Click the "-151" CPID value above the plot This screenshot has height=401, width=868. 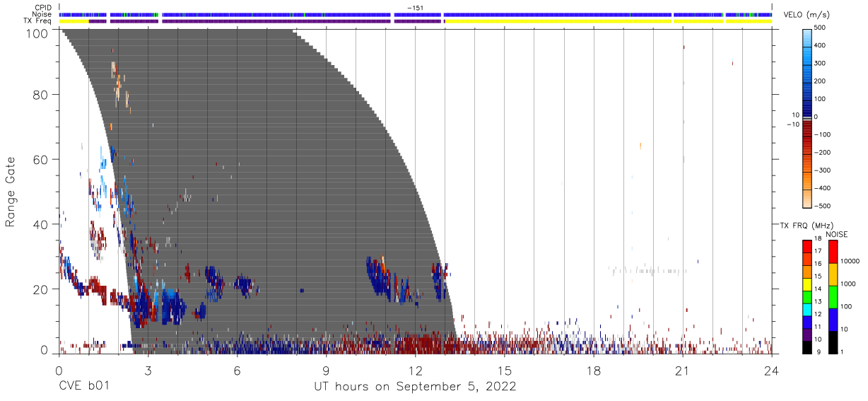click(415, 7)
